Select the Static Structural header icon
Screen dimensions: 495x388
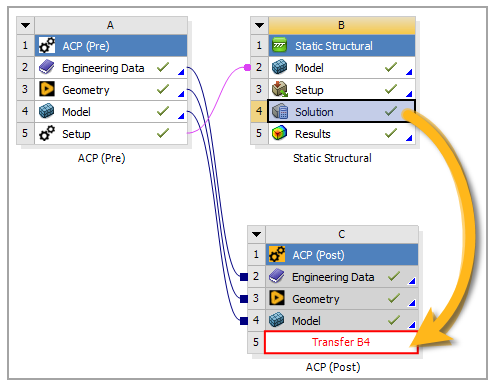pyautogui.click(x=280, y=46)
